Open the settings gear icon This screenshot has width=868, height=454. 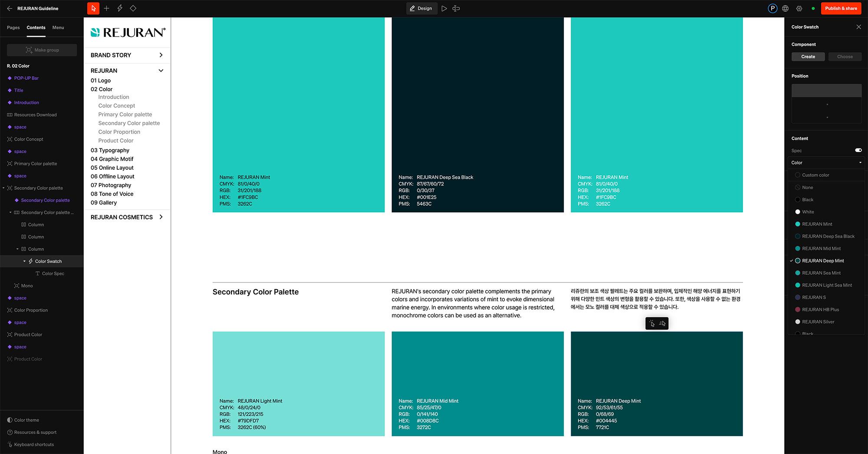coord(799,8)
